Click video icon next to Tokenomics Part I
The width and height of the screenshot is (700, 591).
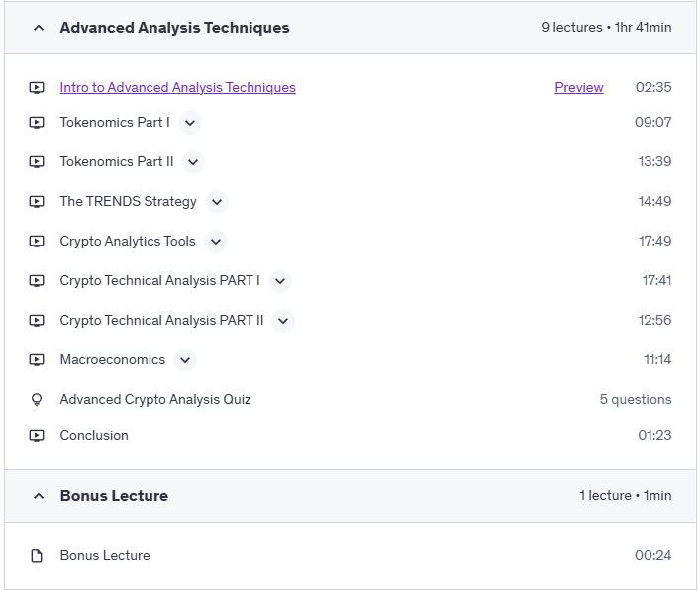coord(37,123)
